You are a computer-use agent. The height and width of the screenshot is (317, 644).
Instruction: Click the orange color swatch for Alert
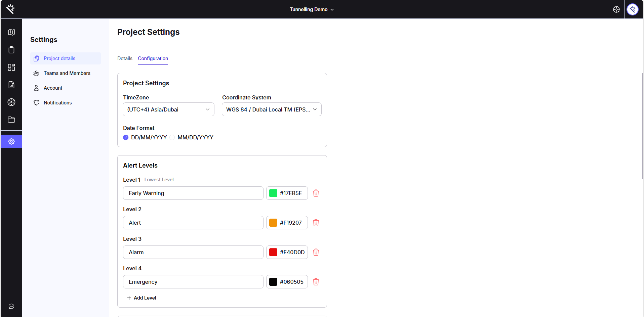click(273, 223)
